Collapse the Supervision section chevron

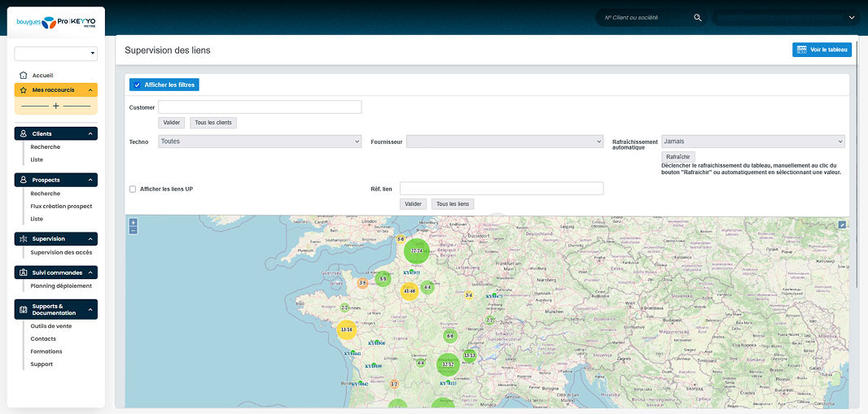pyautogui.click(x=90, y=239)
